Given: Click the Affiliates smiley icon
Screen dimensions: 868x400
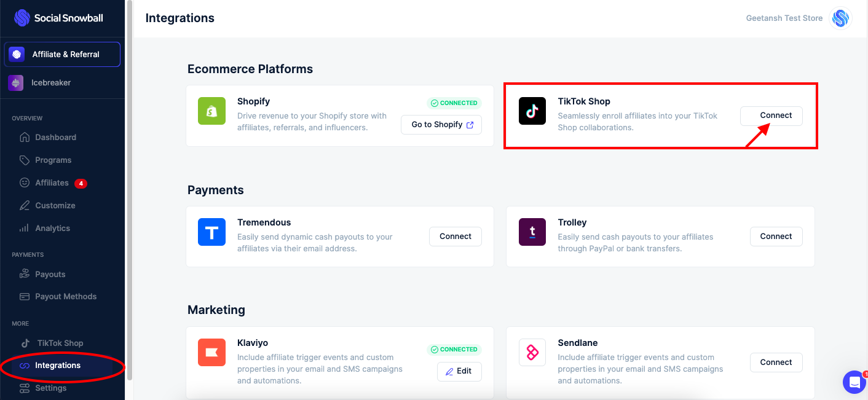Looking at the screenshot, I should 25,182.
